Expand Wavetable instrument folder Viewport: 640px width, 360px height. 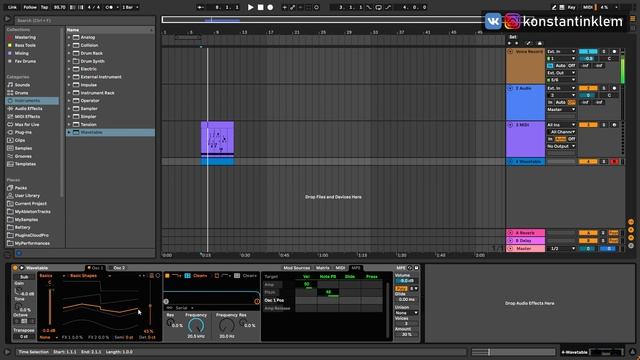point(69,132)
